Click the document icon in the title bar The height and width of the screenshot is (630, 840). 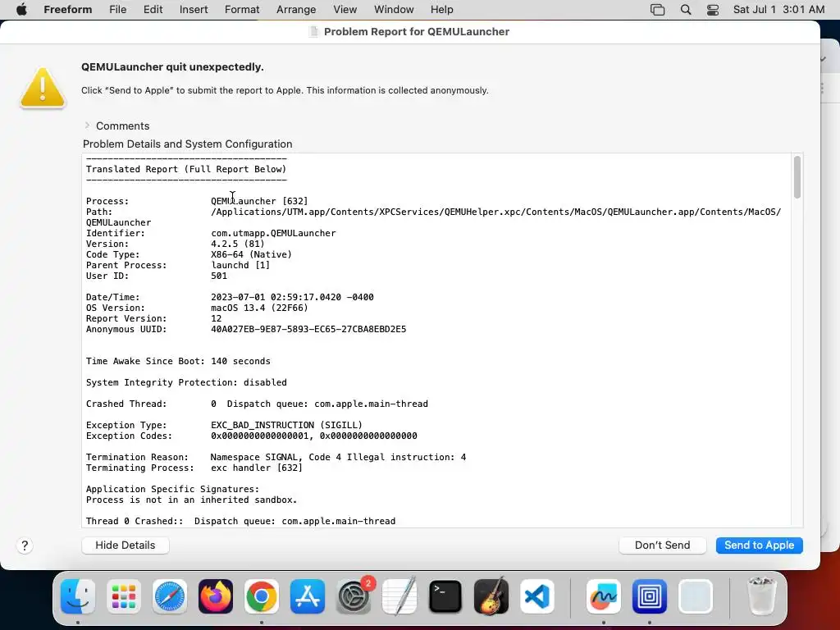pyautogui.click(x=314, y=32)
